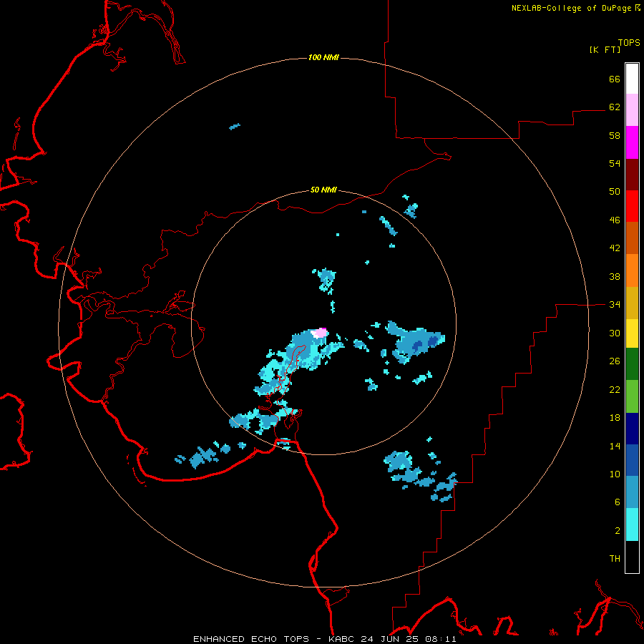The width and height of the screenshot is (644, 644).
Task: Click the light pink legend swatch
Action: [632, 109]
